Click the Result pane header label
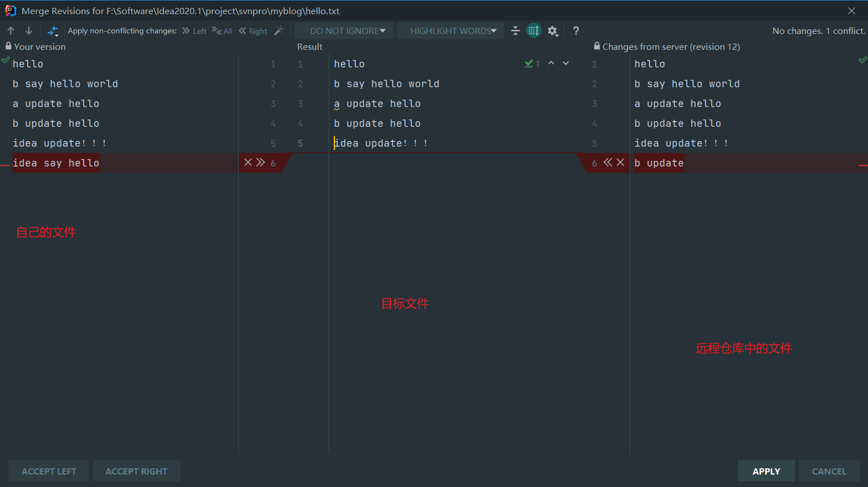The height and width of the screenshot is (487, 868). click(310, 46)
